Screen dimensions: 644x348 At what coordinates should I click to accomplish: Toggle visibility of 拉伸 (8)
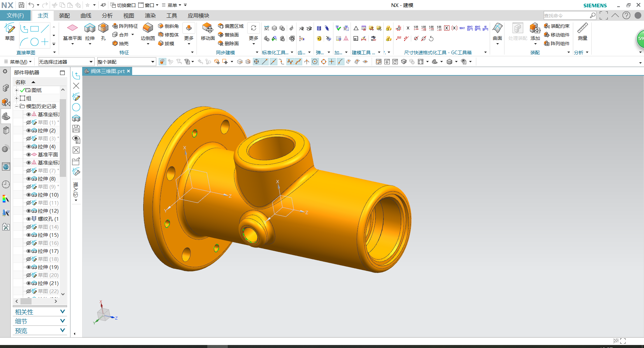click(x=29, y=179)
